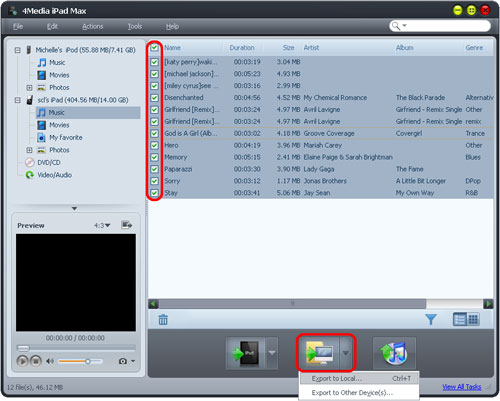Open the Edit menu
The height and width of the screenshot is (401, 500).
(x=52, y=26)
